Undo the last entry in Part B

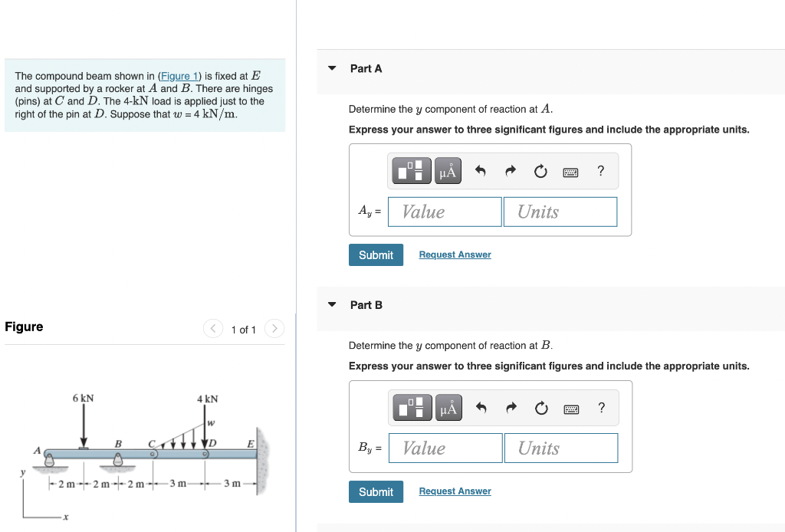[480, 407]
